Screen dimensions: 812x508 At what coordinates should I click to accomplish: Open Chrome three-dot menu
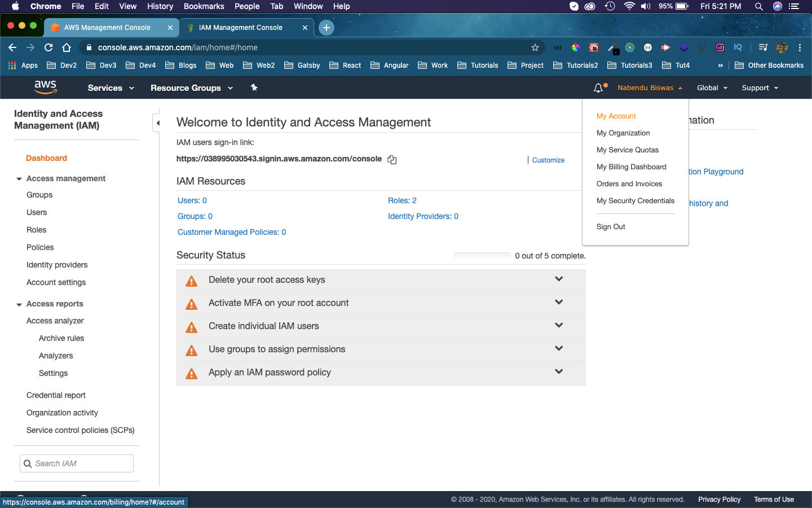click(800, 47)
